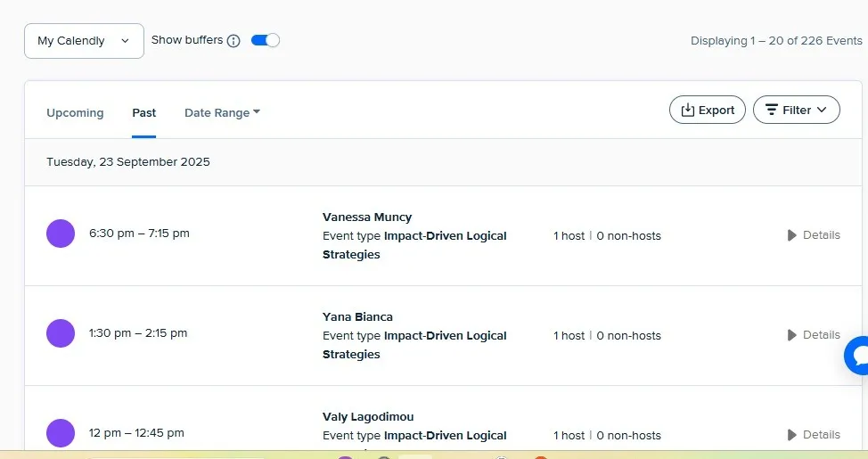Click Valy Lagodimou's purple event circle

pyautogui.click(x=61, y=433)
